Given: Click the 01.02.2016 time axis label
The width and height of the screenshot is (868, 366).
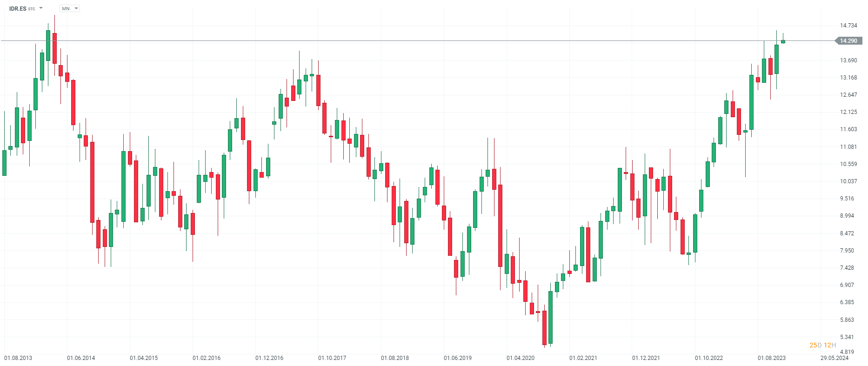Looking at the screenshot, I should 207,358.
